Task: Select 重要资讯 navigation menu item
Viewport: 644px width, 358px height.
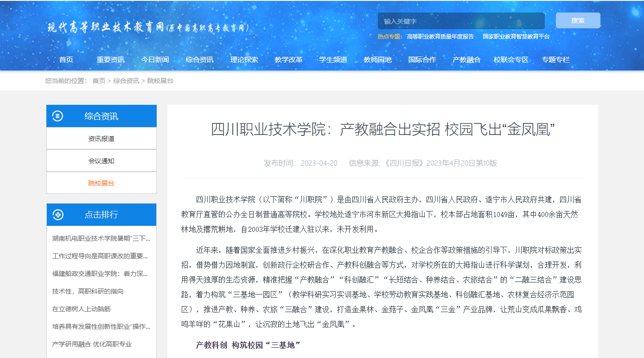Action: (x=110, y=59)
